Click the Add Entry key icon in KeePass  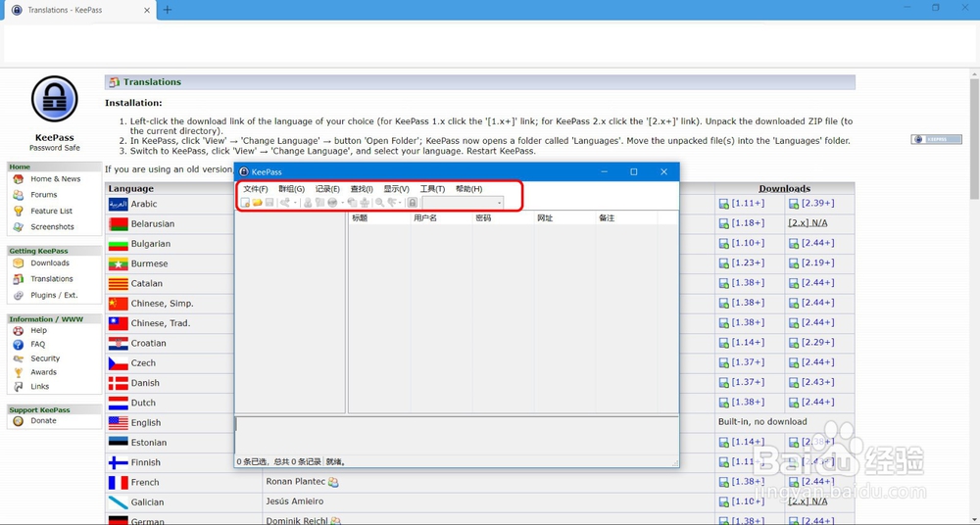pyautogui.click(x=285, y=203)
